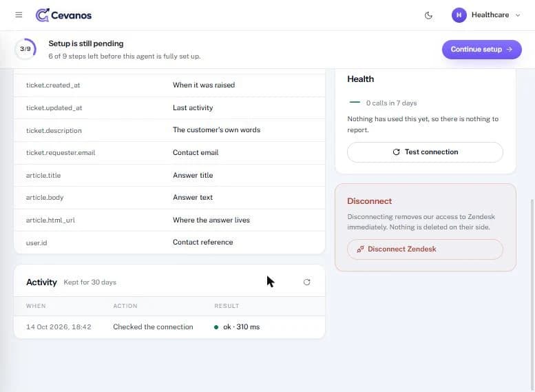Click Continue setup button
Viewport: 535px width, 392px height.
(481, 49)
